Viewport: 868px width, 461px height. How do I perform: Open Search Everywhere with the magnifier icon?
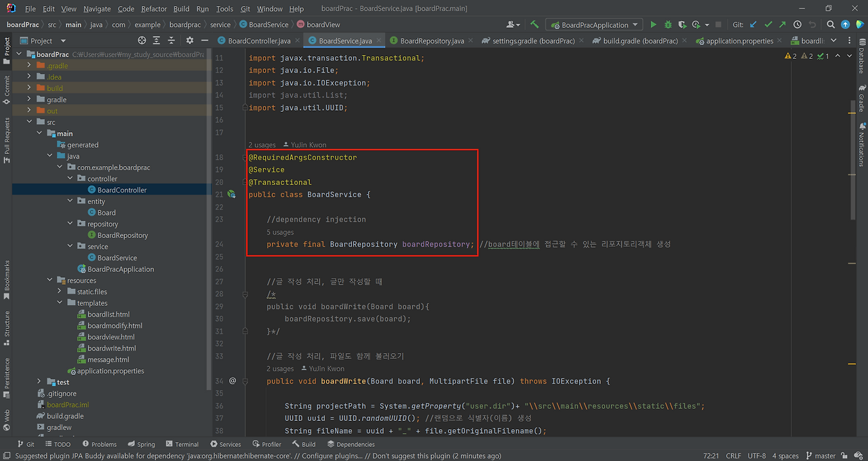pos(830,24)
